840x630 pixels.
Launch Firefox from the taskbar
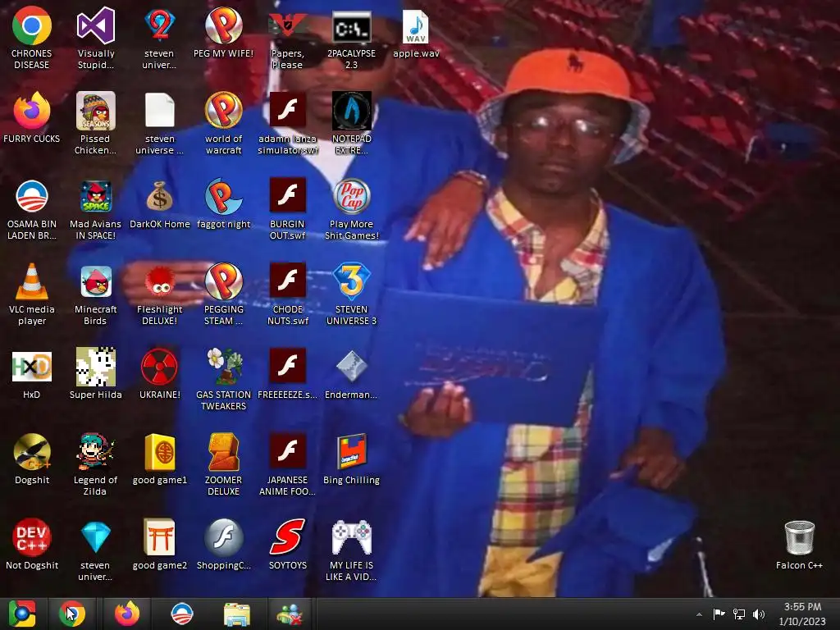coord(127,614)
